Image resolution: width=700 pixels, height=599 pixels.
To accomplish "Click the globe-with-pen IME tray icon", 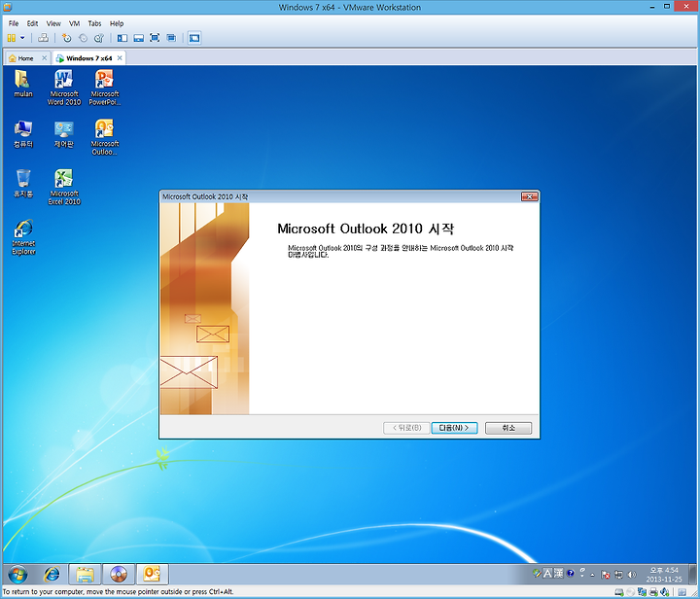I will (537, 573).
